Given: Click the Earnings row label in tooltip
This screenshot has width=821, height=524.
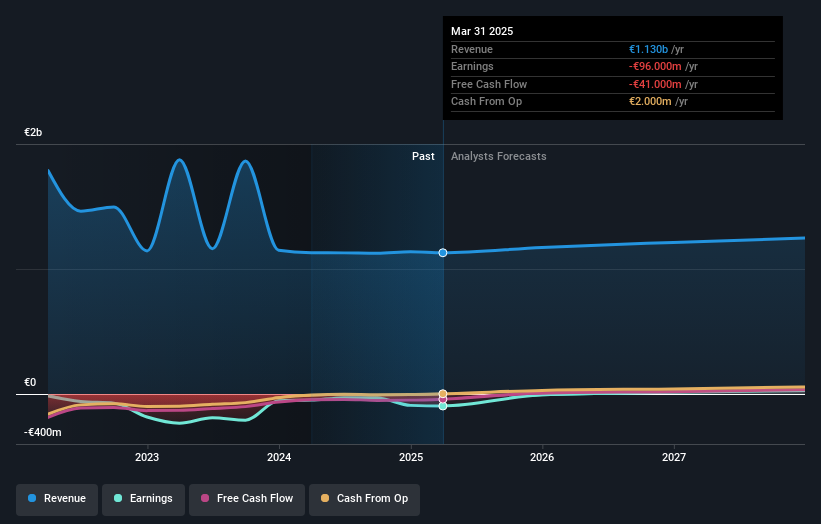Looking at the screenshot, I should [x=472, y=66].
